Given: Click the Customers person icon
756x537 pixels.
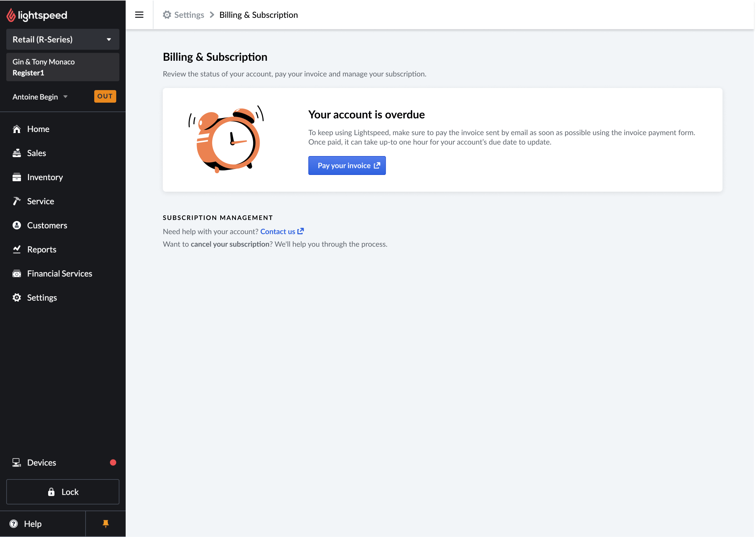Looking at the screenshot, I should (17, 226).
